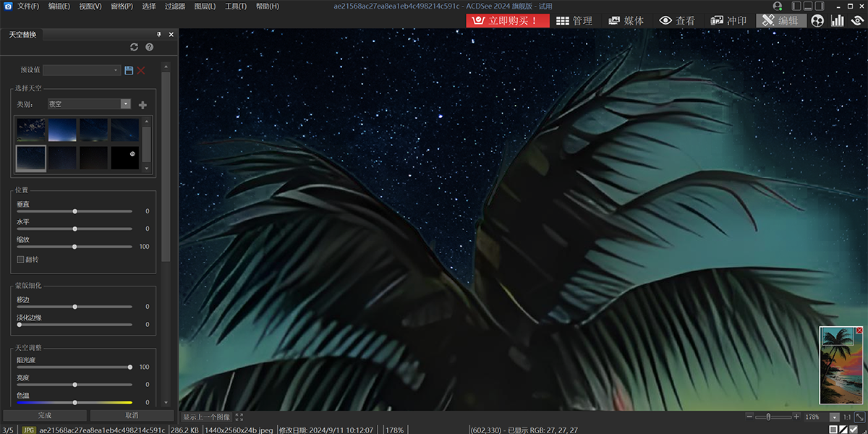This screenshot has height=434, width=868.
Task: Expand the 预设值 preset dropdown
Action: 116,70
